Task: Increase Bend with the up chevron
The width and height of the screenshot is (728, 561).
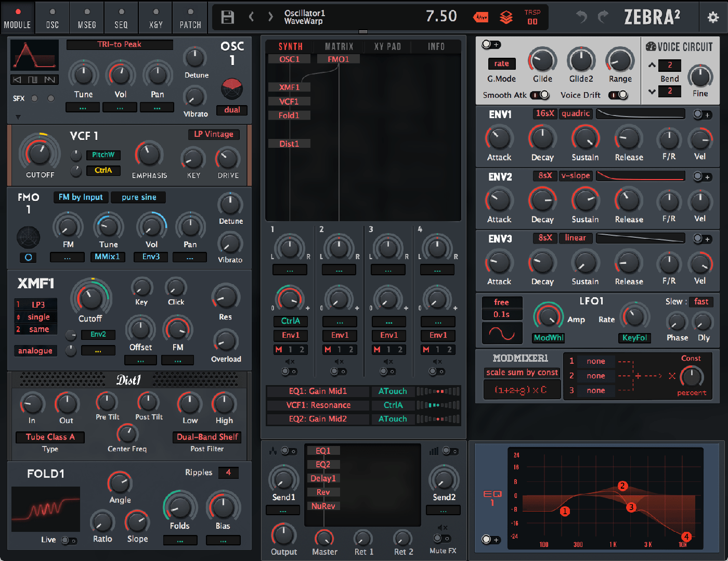Action: click(652, 65)
